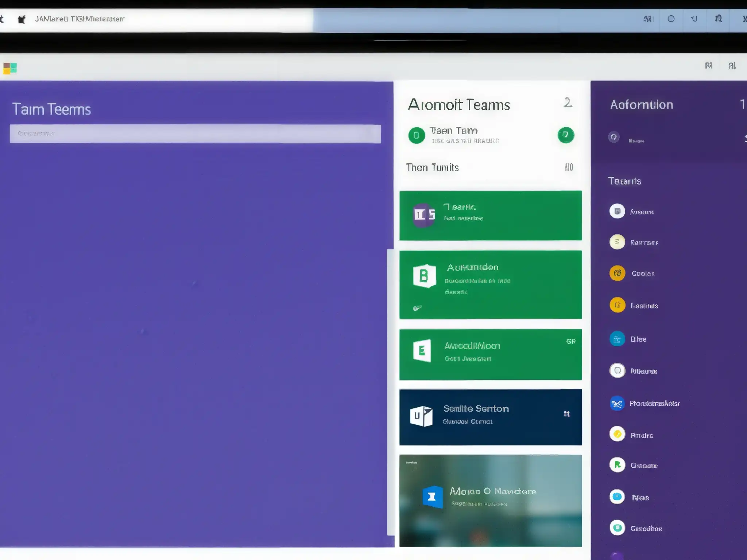747x560 pixels.
Task: Click the 'Aofornulon' panel heading
Action: click(642, 105)
